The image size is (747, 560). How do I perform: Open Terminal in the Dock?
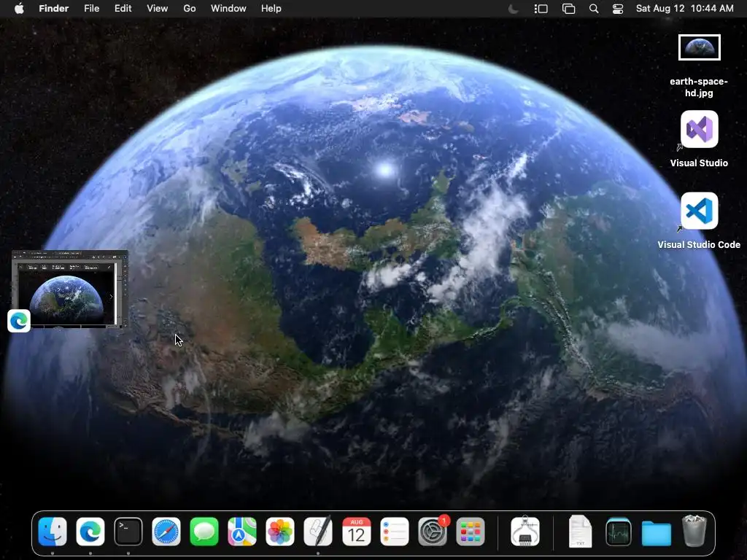[x=128, y=531]
